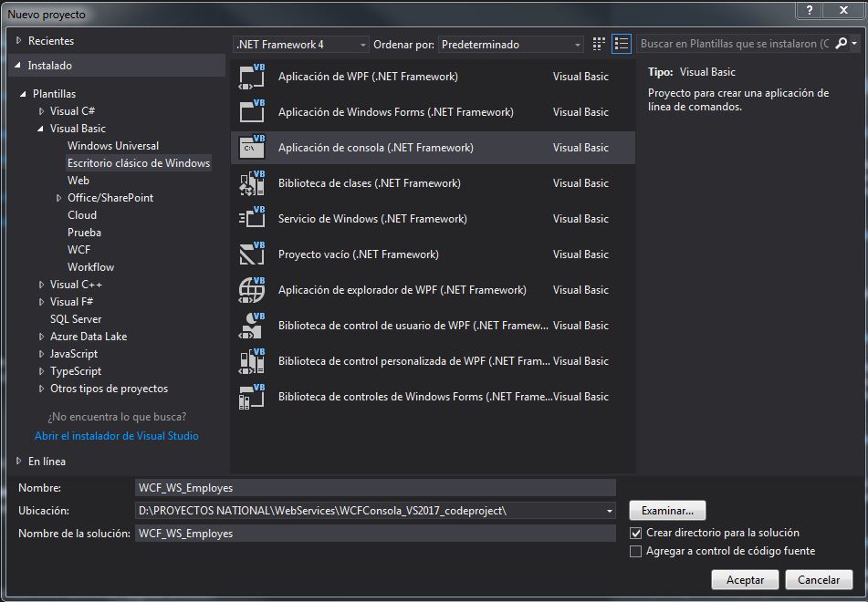The image size is (868, 602).
Task: Click the Cancelar button
Action: [x=819, y=580]
